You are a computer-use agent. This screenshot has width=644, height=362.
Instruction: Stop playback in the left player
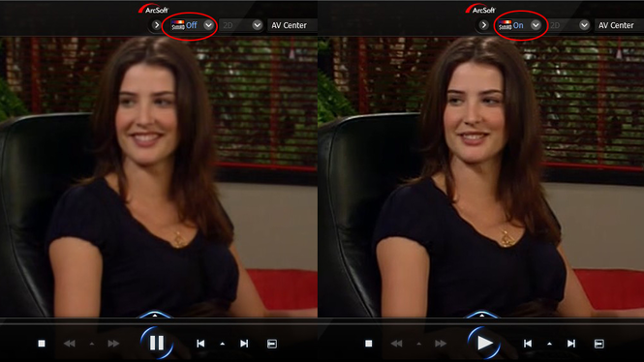pos(42,343)
